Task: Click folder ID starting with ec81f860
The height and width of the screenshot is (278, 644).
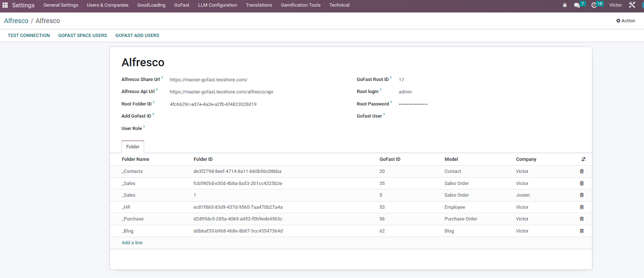Action: pos(238,207)
